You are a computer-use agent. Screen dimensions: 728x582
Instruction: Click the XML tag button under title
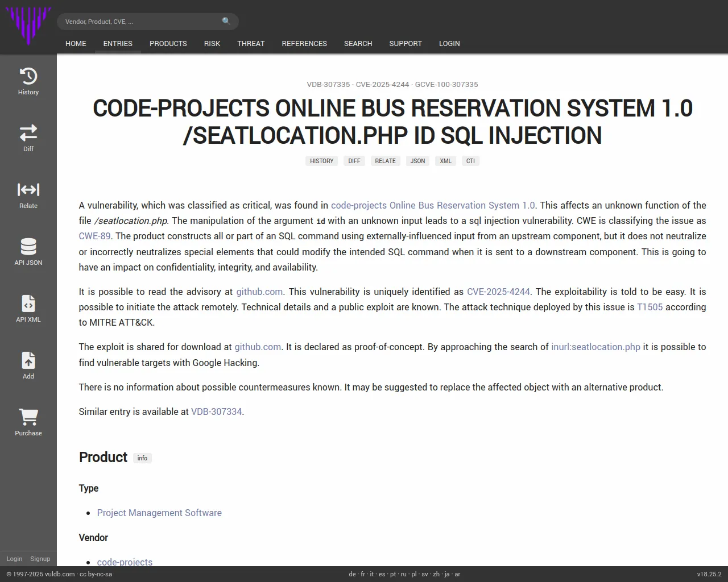[446, 161]
